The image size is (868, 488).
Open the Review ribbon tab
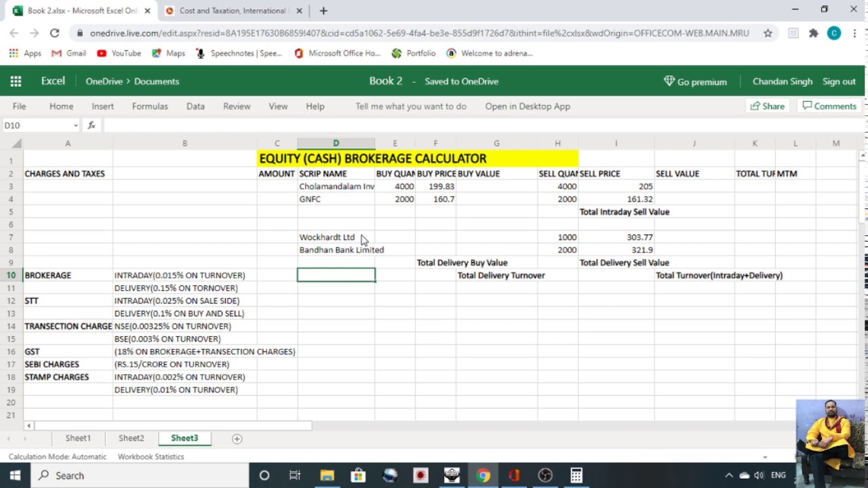pyautogui.click(x=237, y=106)
